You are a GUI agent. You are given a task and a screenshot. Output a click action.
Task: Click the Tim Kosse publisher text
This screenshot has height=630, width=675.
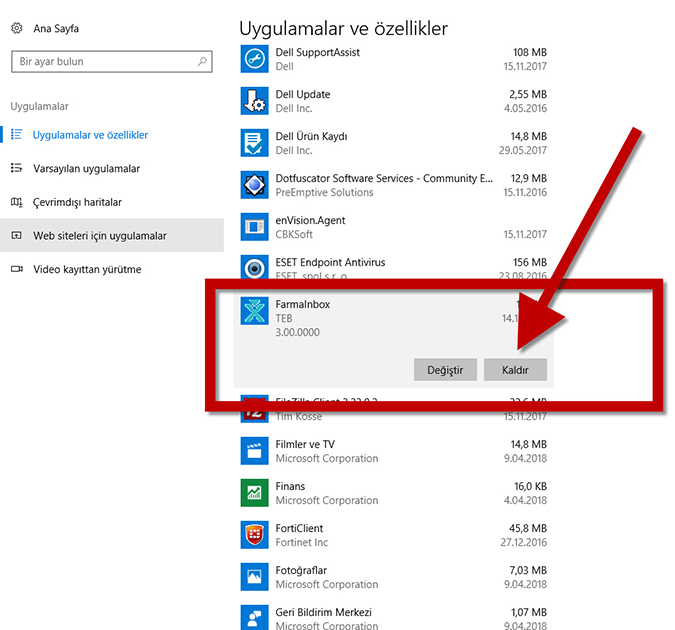[299, 416]
